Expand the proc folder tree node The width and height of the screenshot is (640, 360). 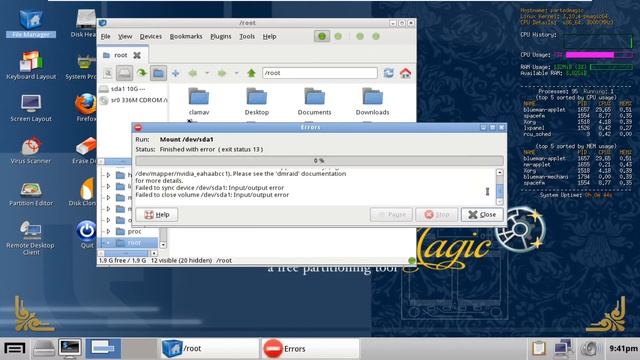(108, 231)
